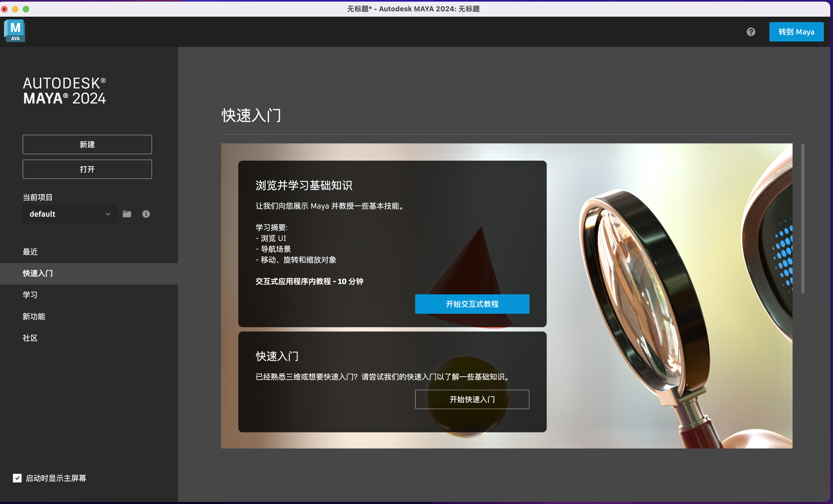This screenshot has width=833, height=504.
Task: Go to the 学习 section
Action: [30, 295]
